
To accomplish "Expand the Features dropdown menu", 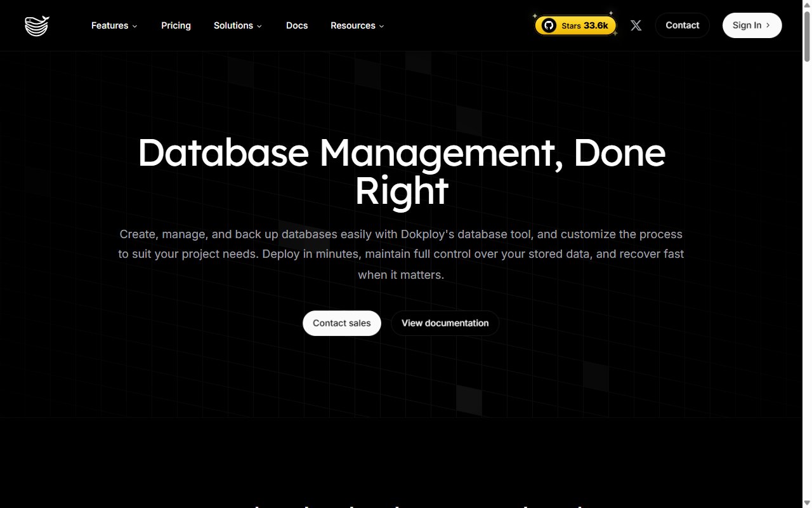I will pos(114,25).
